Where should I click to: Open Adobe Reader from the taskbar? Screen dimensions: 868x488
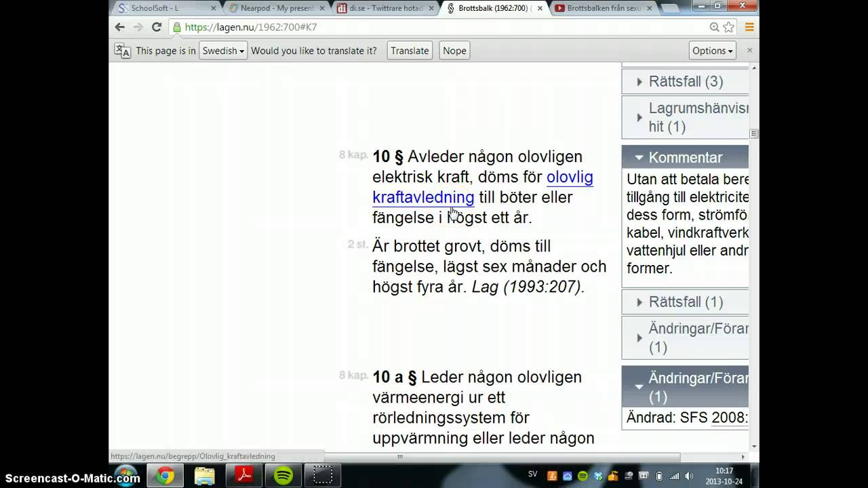pos(243,476)
